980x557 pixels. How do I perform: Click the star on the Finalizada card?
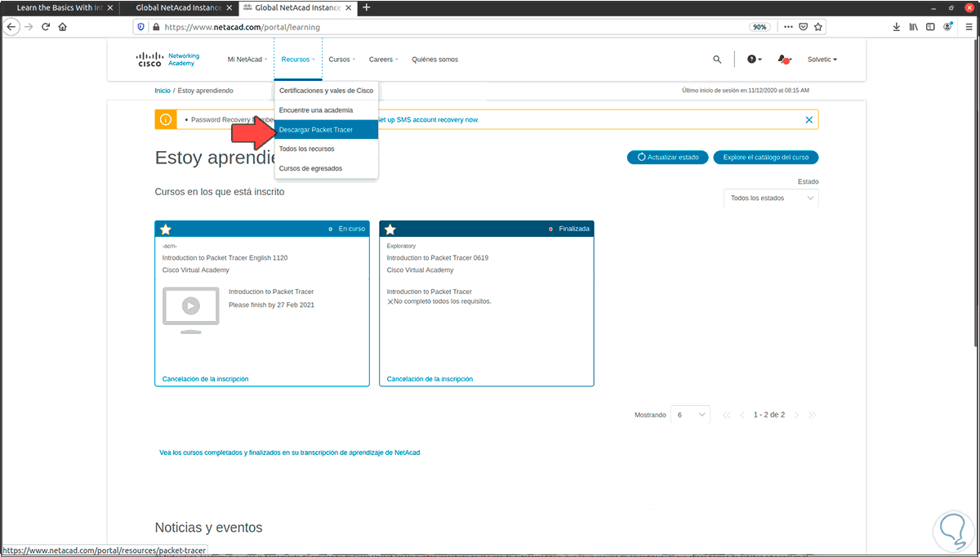click(x=390, y=229)
